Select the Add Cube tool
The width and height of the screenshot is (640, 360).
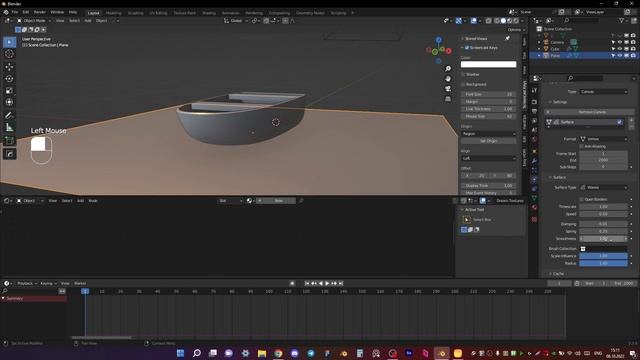tap(9, 141)
